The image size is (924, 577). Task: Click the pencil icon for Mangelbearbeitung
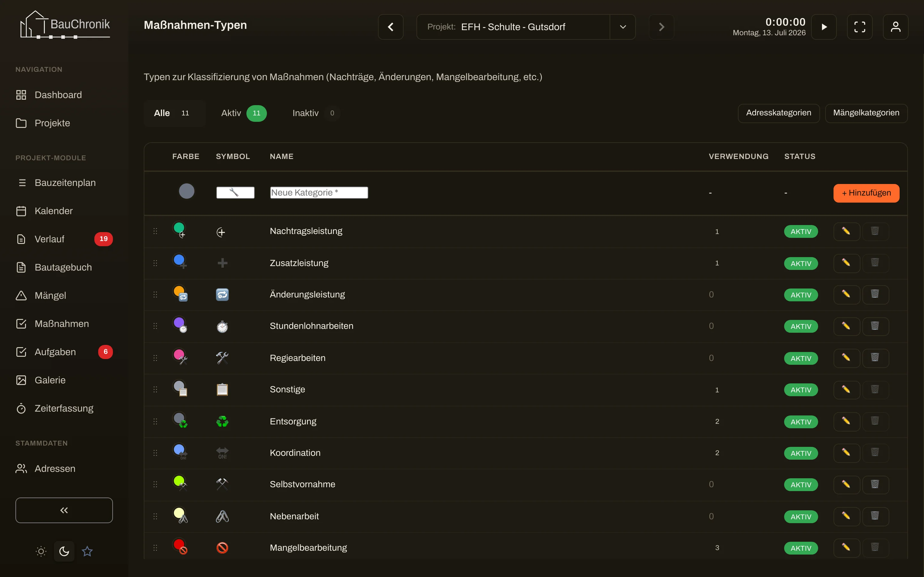pos(846,548)
